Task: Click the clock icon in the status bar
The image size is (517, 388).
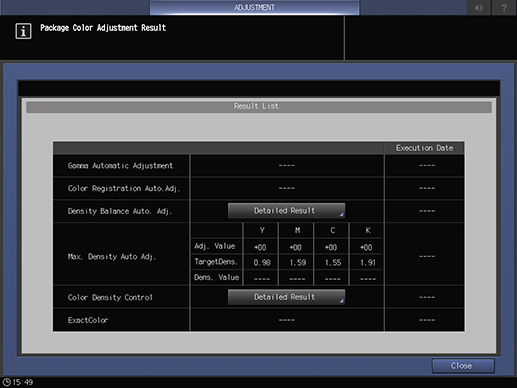Action: (x=6, y=382)
